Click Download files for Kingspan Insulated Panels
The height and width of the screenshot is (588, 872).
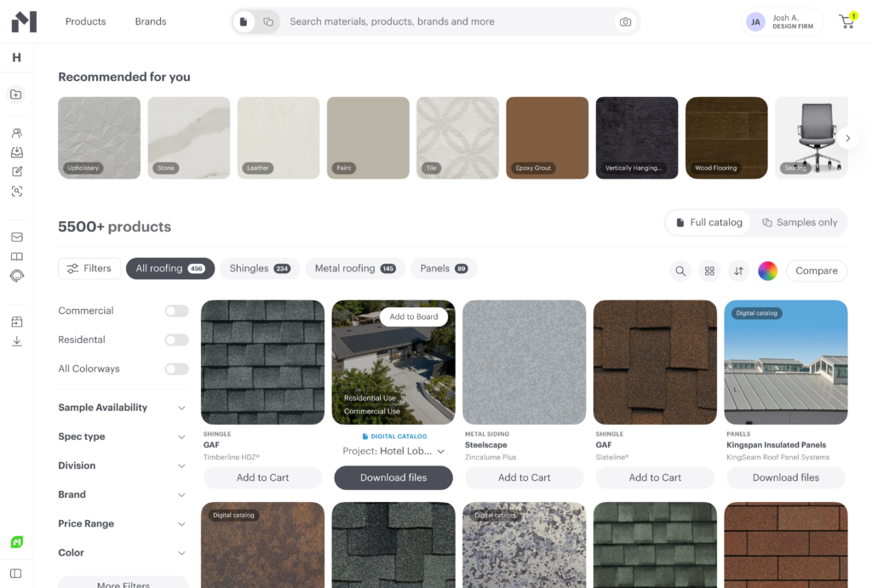785,477
